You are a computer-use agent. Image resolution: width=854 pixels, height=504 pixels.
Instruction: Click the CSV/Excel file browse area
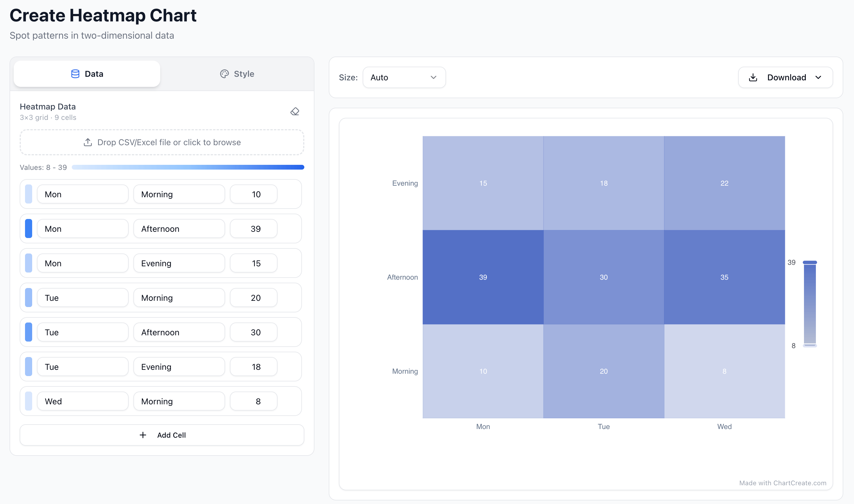[161, 142]
